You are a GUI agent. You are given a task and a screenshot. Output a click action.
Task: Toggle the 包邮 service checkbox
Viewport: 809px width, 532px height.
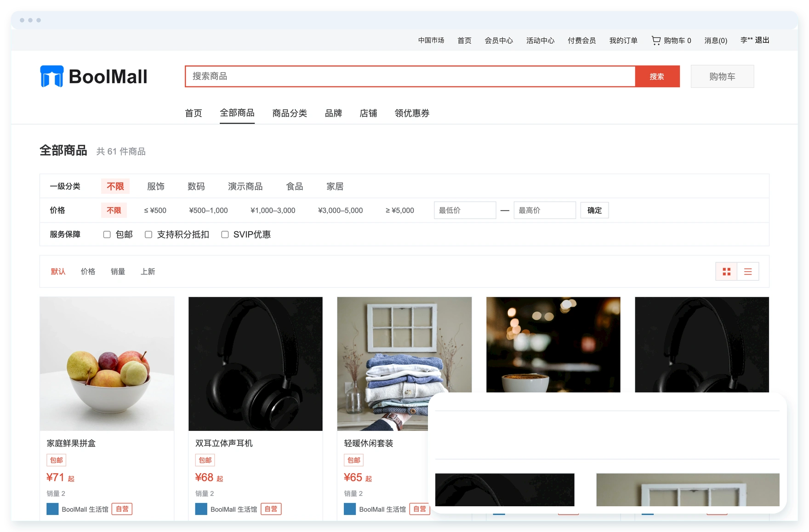click(x=107, y=234)
